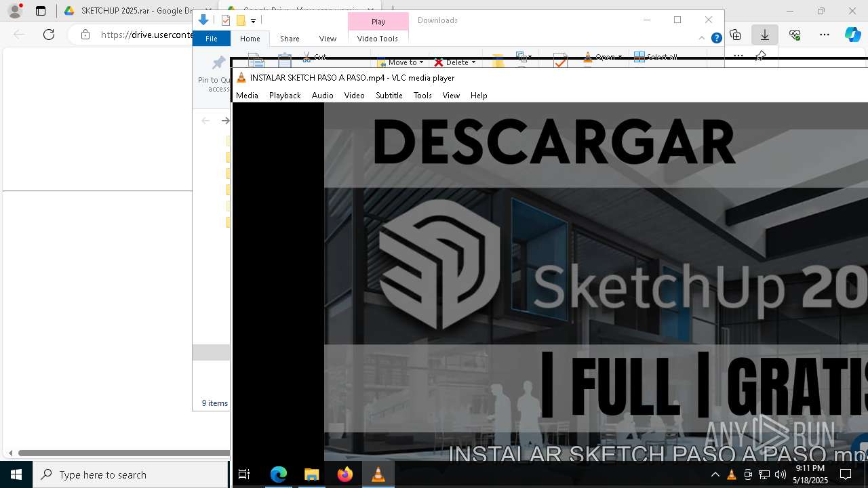Click the blue down-arrow quick access icon

point(203,20)
